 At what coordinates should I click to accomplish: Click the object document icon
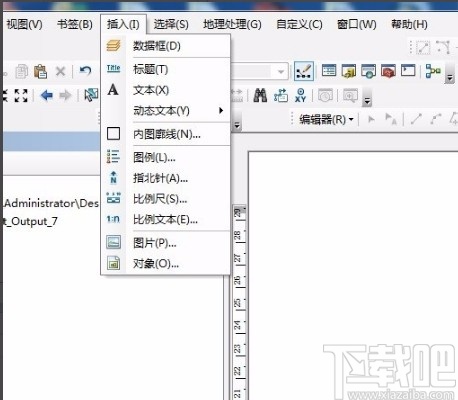[113, 263]
